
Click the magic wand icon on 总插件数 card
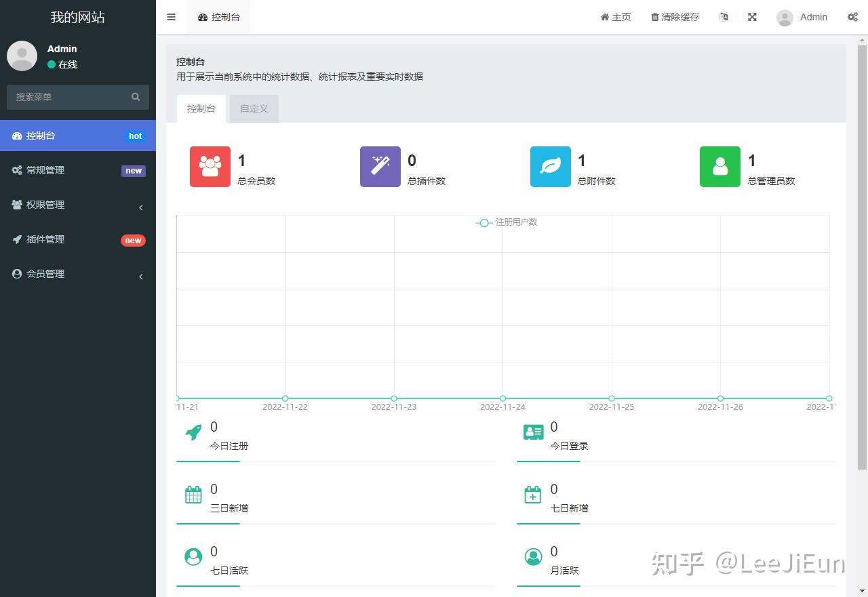pyautogui.click(x=380, y=166)
